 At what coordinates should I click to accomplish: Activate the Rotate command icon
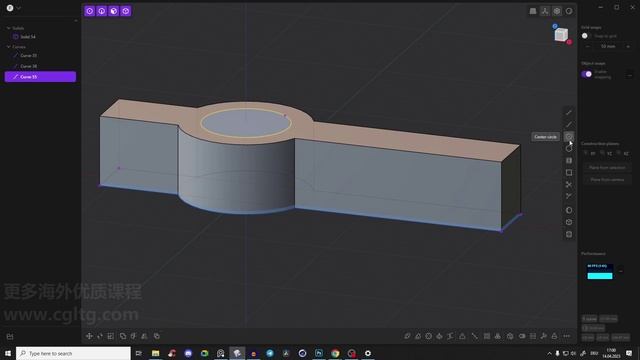point(100,336)
